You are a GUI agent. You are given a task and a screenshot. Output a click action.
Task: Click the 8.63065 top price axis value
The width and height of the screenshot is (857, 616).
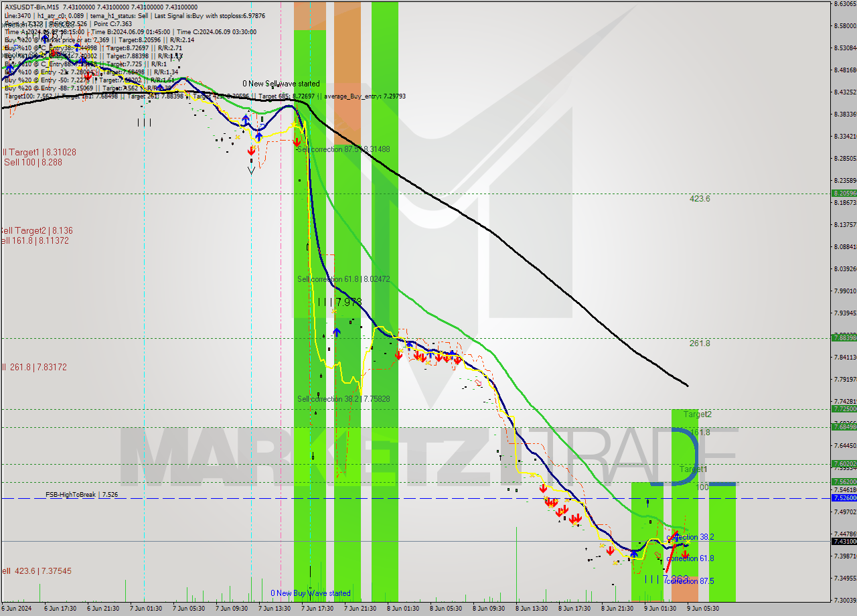click(x=845, y=3)
